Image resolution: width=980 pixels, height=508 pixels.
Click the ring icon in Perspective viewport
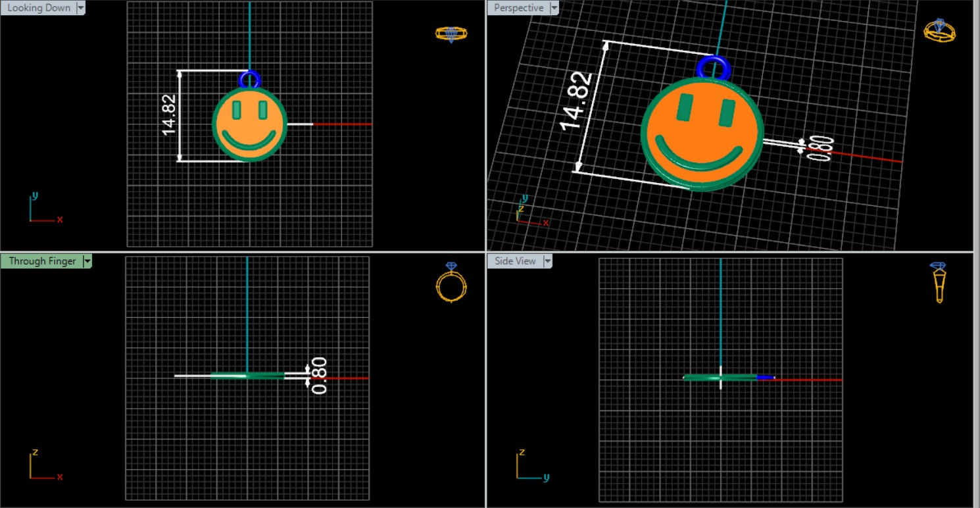pyautogui.click(x=939, y=31)
